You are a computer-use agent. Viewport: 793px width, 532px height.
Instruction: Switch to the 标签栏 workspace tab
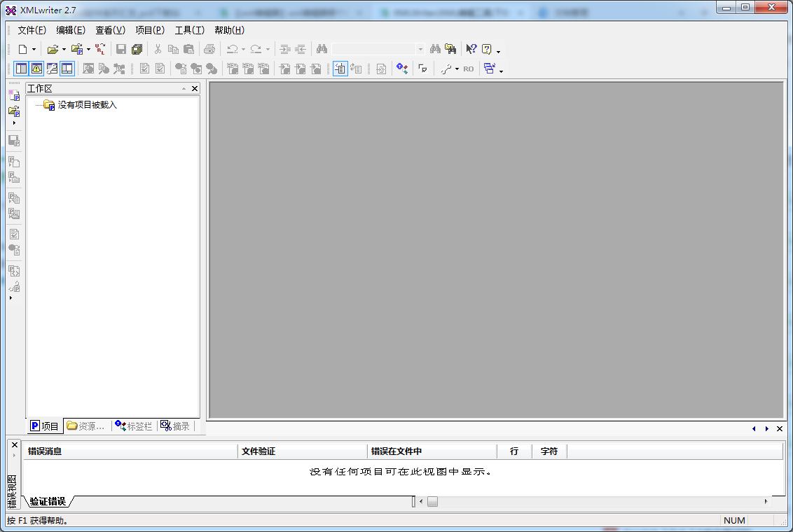point(134,426)
